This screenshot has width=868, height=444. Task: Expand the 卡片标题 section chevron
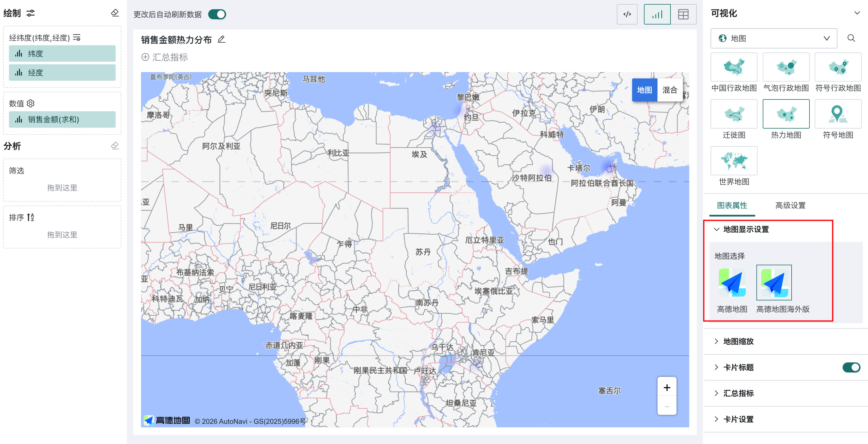(x=716, y=367)
